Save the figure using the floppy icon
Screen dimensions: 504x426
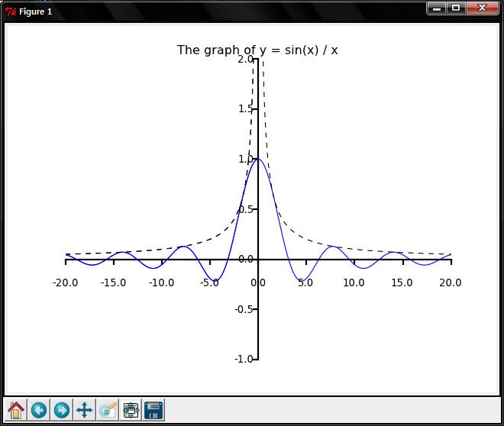pyautogui.click(x=153, y=410)
